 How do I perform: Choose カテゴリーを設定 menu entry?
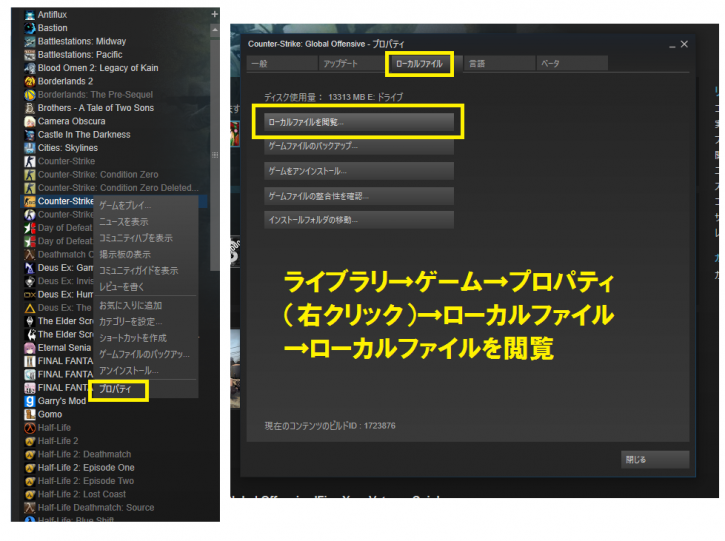146,322
